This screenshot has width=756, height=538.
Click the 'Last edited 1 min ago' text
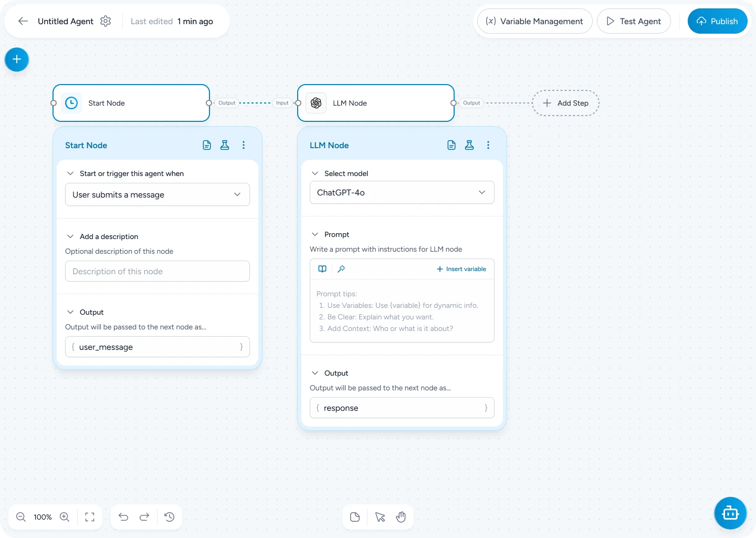[172, 21]
